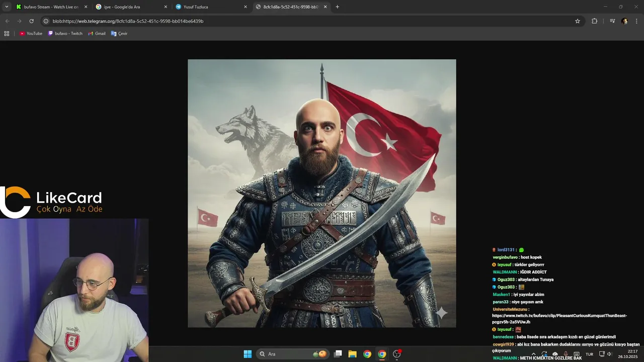Open the Twitch clip link posted by UniversiteMezunu
The width and height of the screenshot is (644, 362).
point(559,319)
